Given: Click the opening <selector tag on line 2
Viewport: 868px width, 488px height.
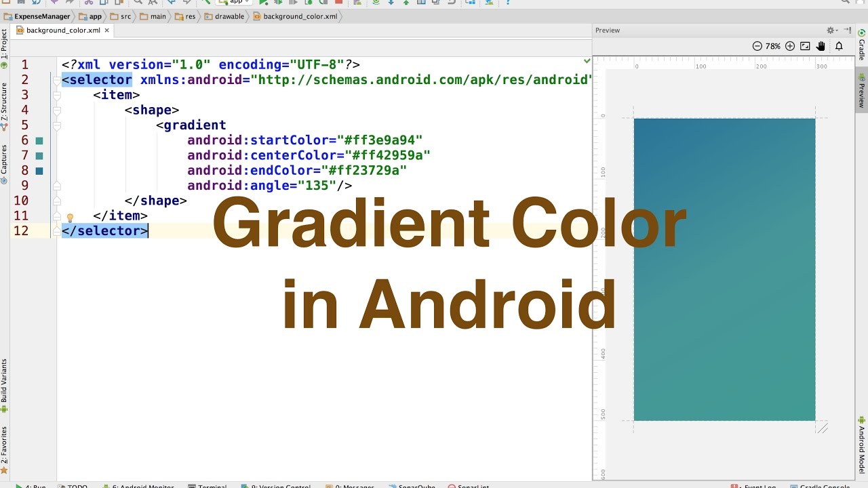Looking at the screenshot, I should pyautogui.click(x=97, y=80).
